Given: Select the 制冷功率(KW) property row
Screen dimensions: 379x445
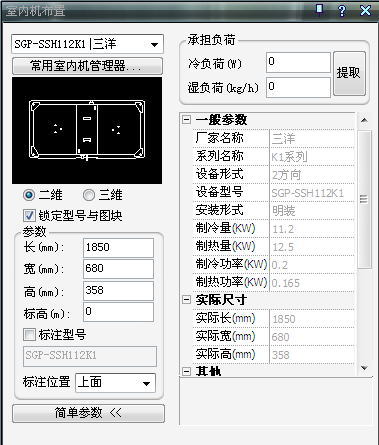Looking at the screenshot, I should click(x=273, y=264).
